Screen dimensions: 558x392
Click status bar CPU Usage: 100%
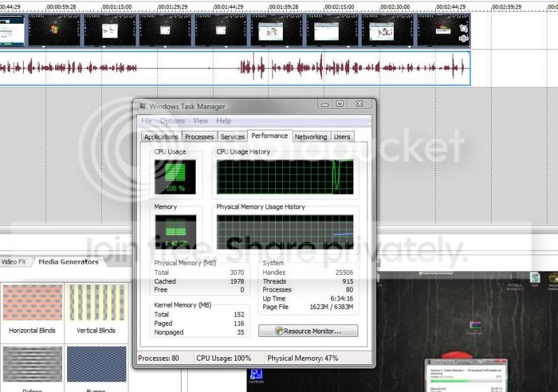click(224, 359)
